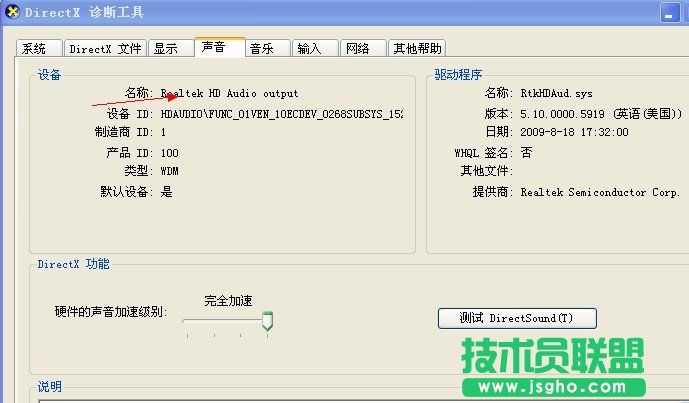The image size is (689, 403).
Task: Go to the 其他帮助 tab
Action: click(417, 48)
